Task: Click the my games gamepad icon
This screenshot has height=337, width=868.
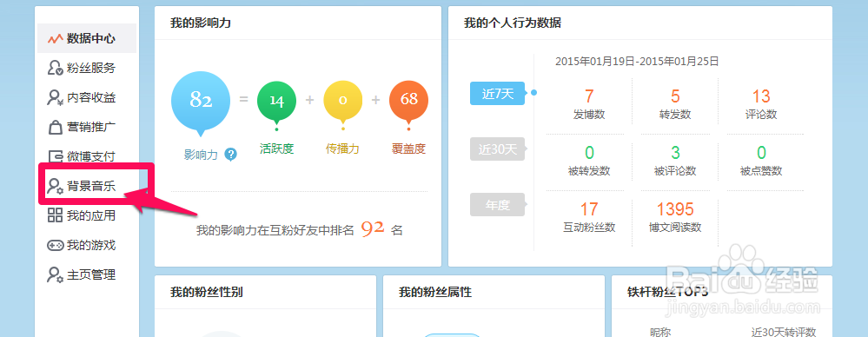Action: click(x=55, y=245)
